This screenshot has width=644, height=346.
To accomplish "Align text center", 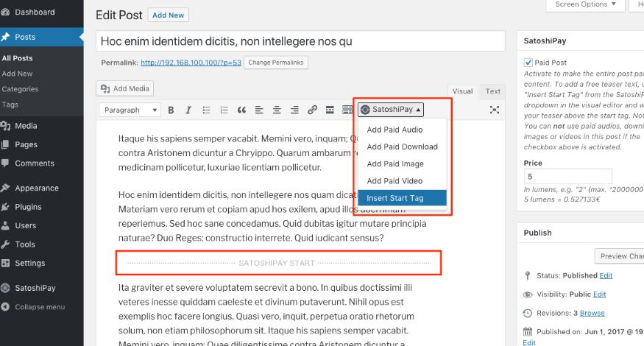I will pos(277,110).
